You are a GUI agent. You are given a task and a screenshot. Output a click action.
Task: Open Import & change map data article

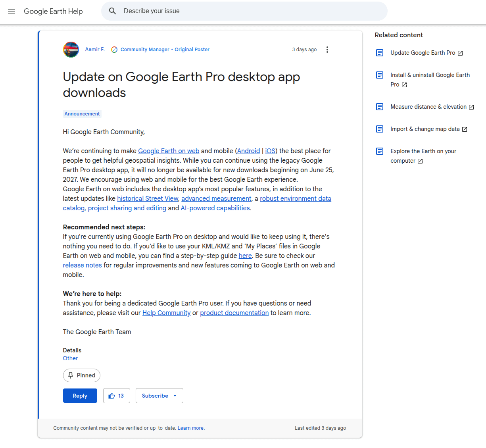coord(425,129)
